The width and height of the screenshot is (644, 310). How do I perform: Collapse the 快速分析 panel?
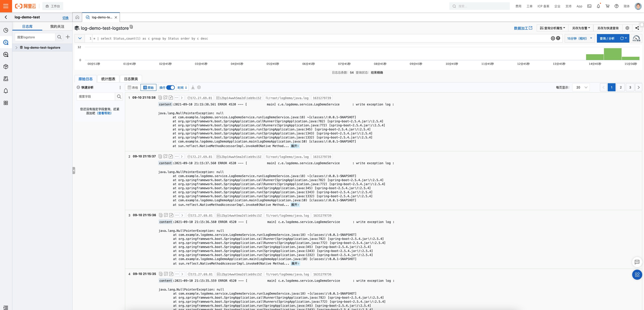click(x=78, y=87)
